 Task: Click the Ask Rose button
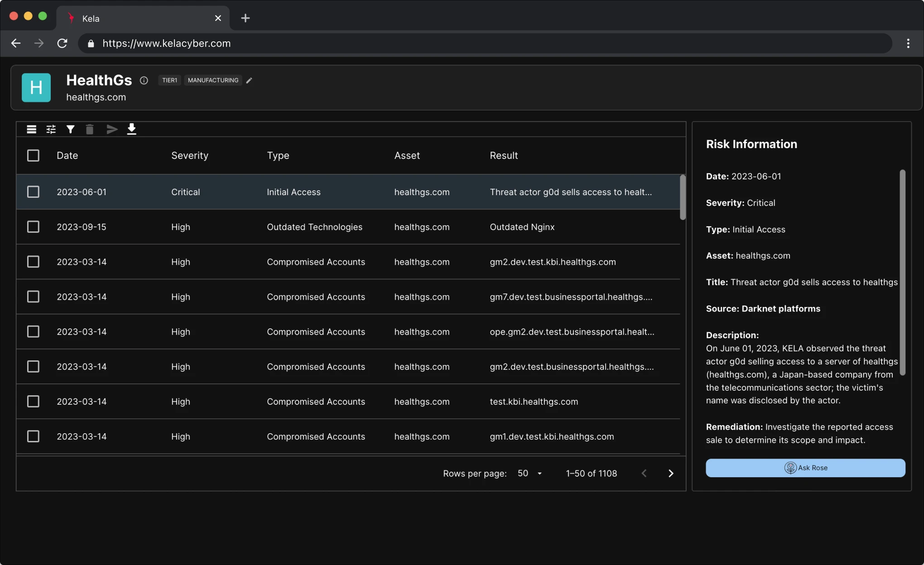[805, 468]
